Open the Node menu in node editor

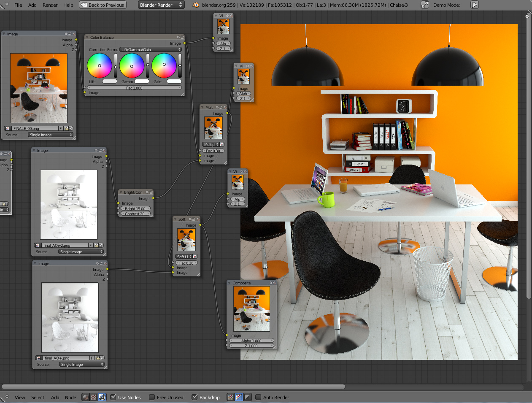coord(70,398)
